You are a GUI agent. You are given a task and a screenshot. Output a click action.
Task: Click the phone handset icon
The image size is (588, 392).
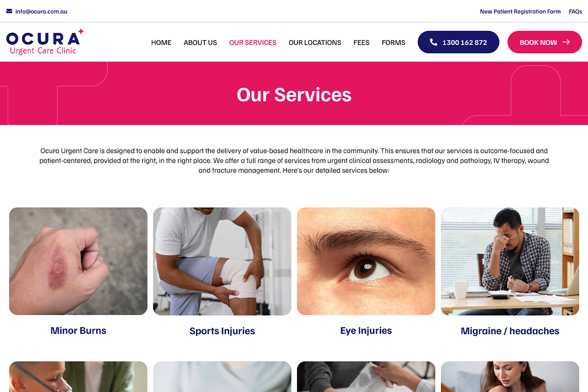[x=433, y=42]
